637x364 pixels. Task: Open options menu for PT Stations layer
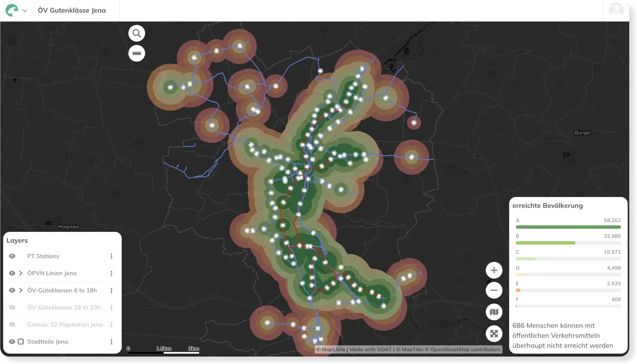pos(112,256)
